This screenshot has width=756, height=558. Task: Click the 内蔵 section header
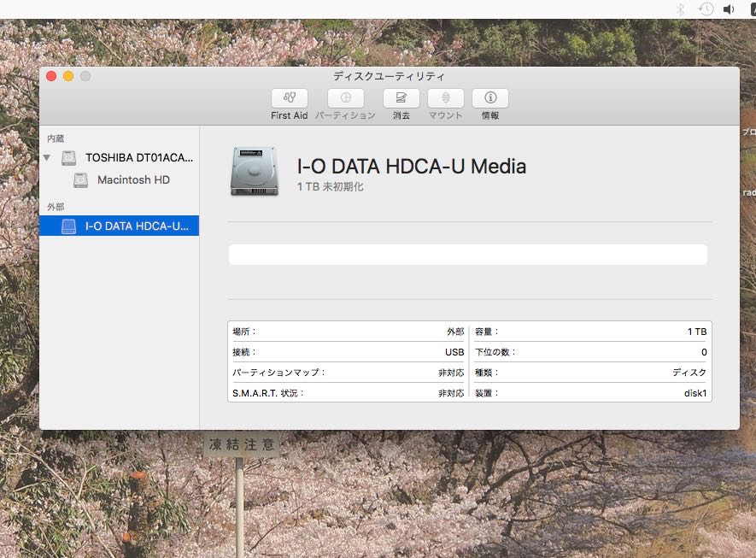56,138
